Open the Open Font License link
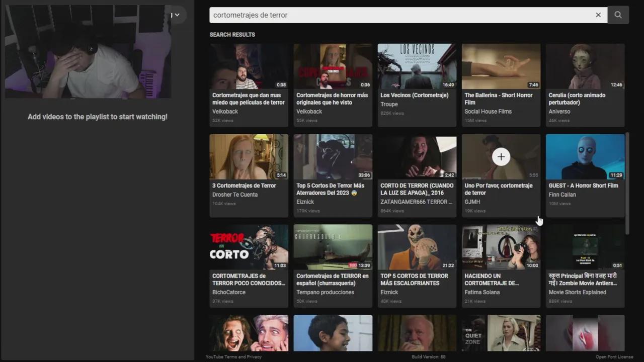Image resolution: width=644 pixels, height=362 pixels. coord(614,357)
